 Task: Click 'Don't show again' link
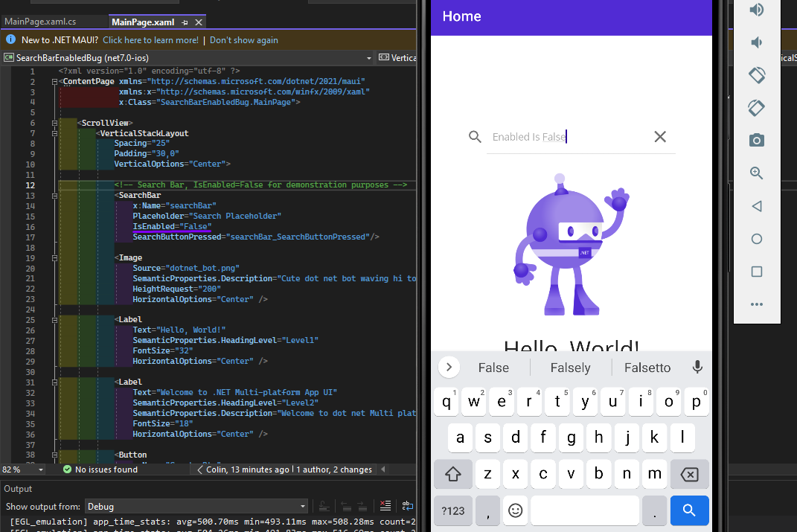(244, 40)
